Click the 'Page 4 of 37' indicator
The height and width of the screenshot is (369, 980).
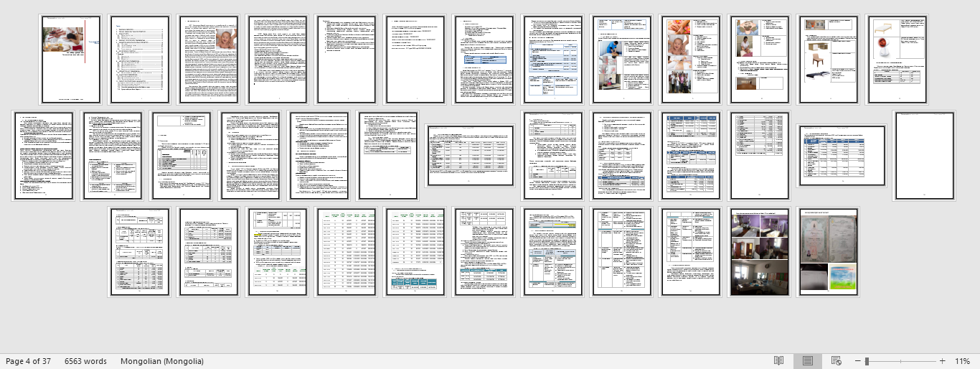[x=28, y=361]
